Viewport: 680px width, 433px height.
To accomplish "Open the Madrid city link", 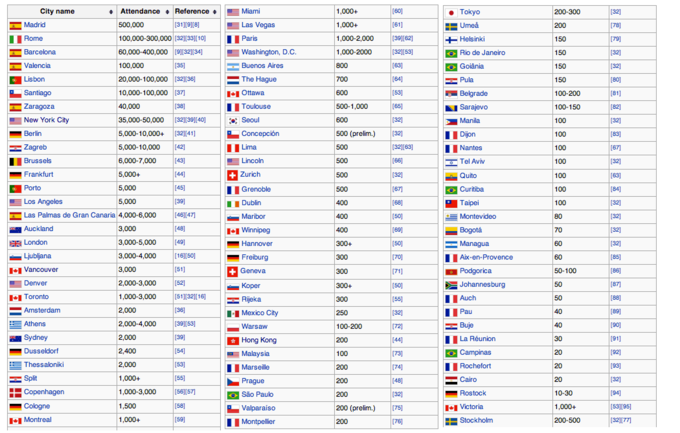I will [x=35, y=25].
